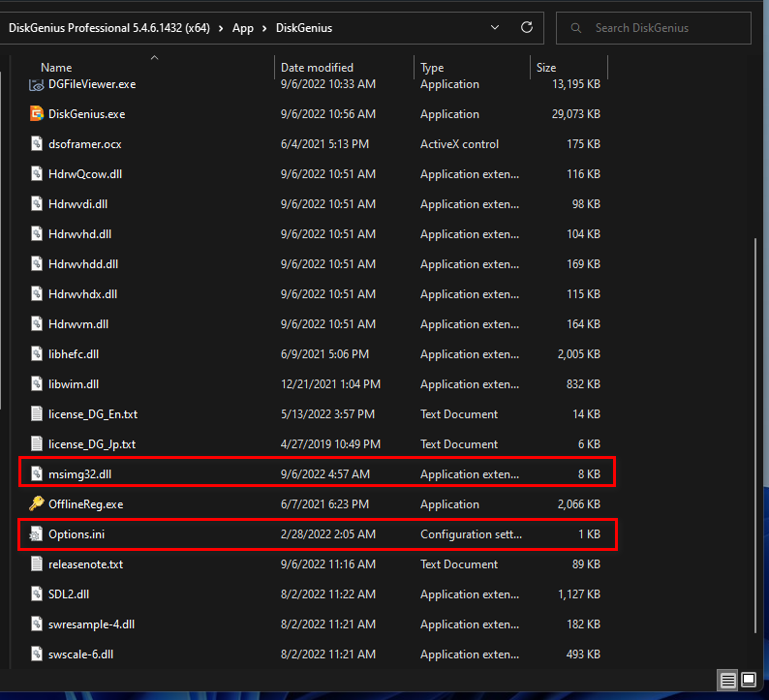Click the Search DiskGenius input field
This screenshot has height=700, width=769.
[x=653, y=28]
